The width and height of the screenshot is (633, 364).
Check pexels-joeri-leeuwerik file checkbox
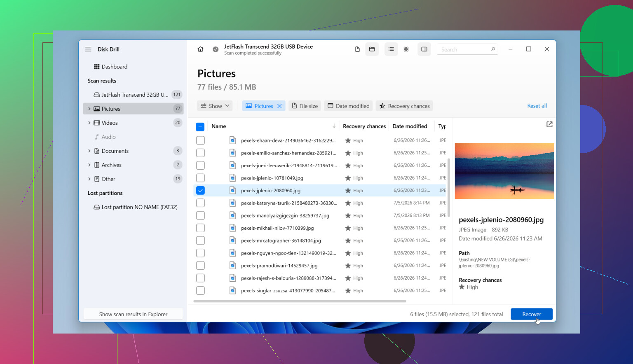[200, 166]
